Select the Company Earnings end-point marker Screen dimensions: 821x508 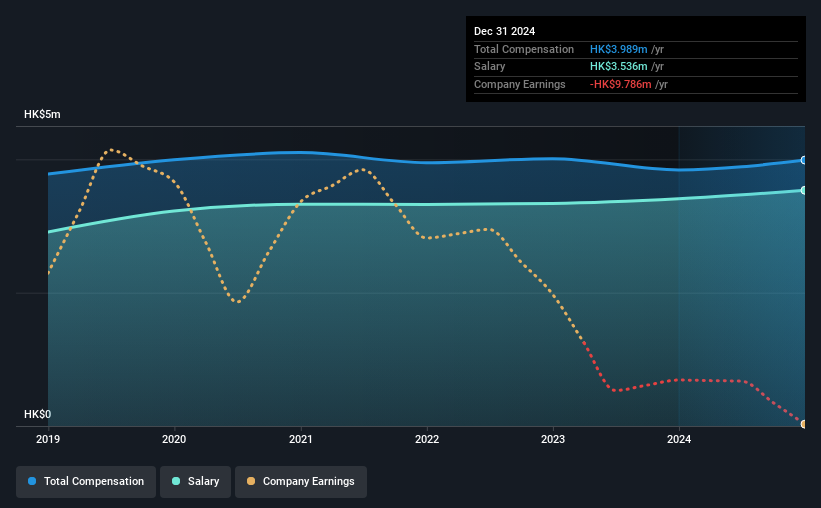[804, 424]
